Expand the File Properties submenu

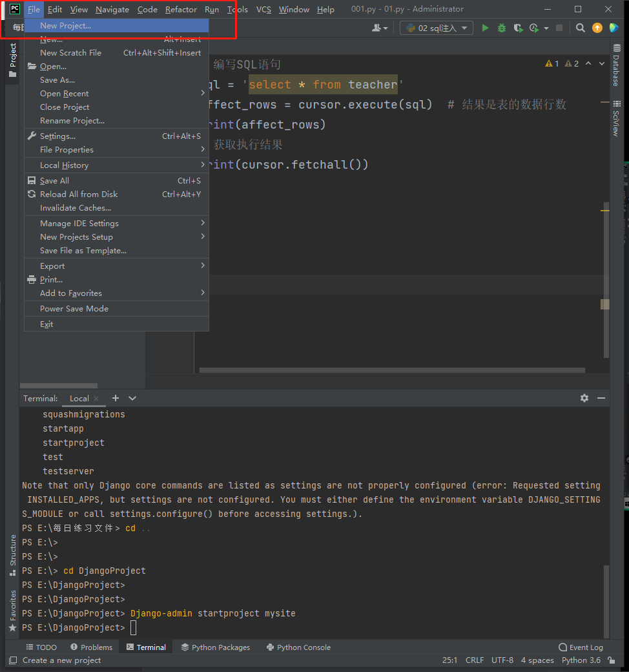pyautogui.click(x=116, y=149)
